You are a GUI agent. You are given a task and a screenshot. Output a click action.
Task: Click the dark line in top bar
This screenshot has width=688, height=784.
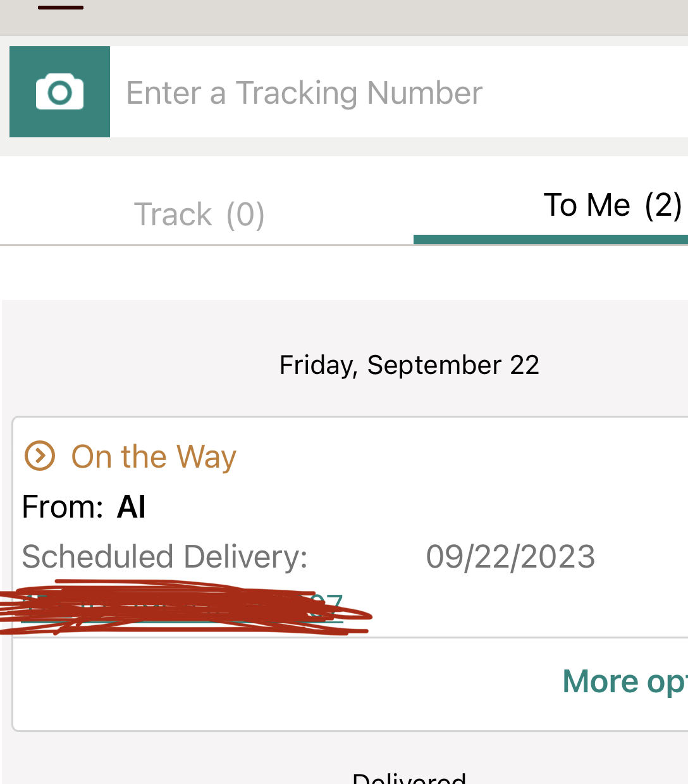coord(61,8)
